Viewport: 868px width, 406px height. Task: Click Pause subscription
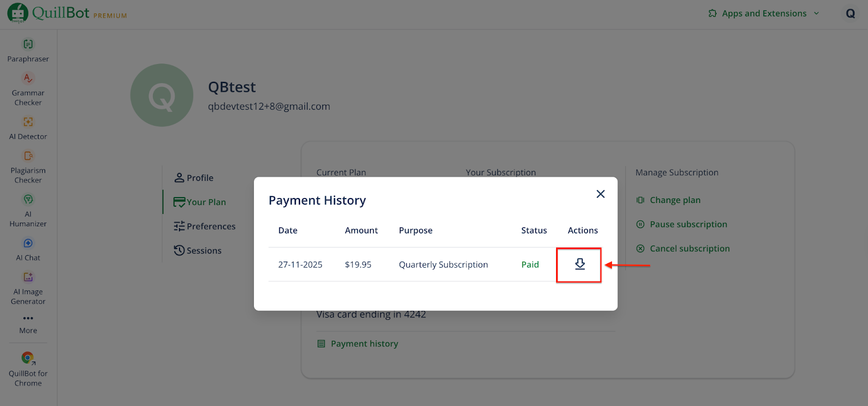point(688,224)
